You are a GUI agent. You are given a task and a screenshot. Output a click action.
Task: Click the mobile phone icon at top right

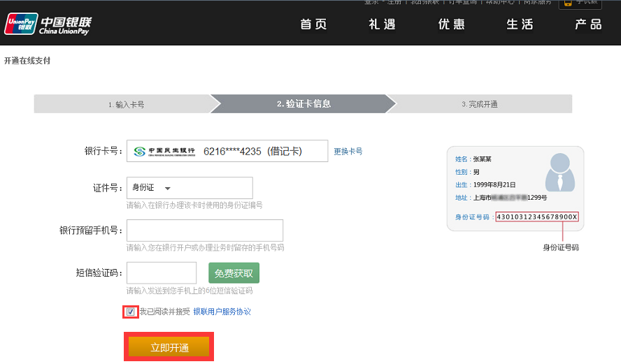tap(568, 3)
